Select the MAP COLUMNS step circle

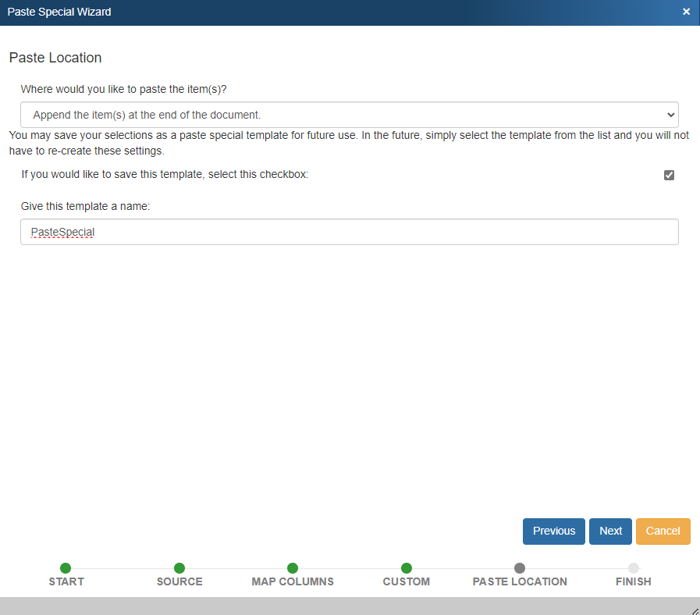tap(293, 568)
